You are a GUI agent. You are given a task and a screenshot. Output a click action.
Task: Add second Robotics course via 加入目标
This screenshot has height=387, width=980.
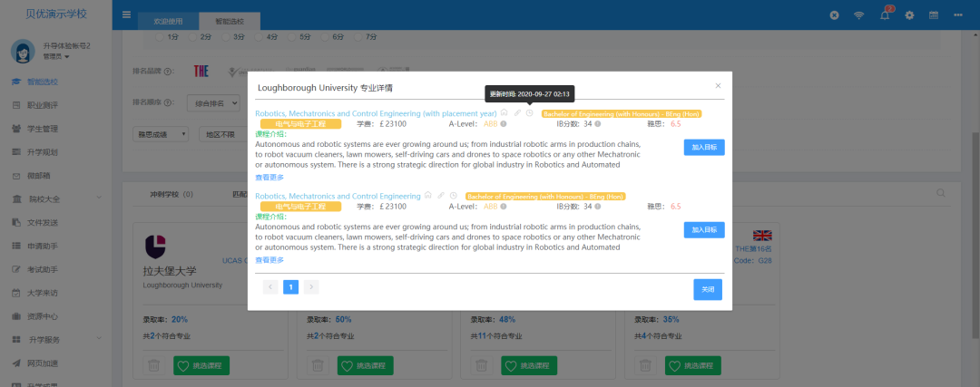pos(704,229)
